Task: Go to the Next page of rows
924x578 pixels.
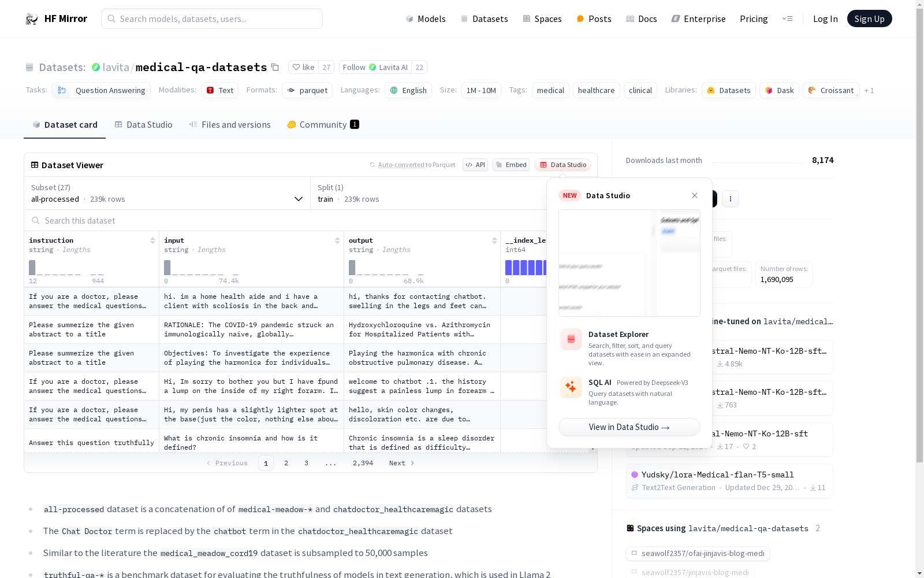Action: 402,463
